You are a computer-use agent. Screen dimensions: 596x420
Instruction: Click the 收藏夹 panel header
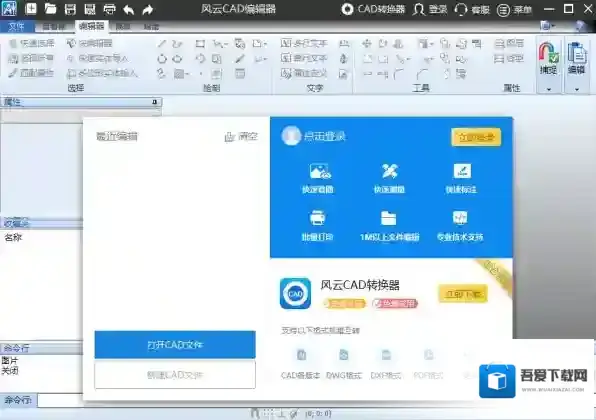coord(41,223)
